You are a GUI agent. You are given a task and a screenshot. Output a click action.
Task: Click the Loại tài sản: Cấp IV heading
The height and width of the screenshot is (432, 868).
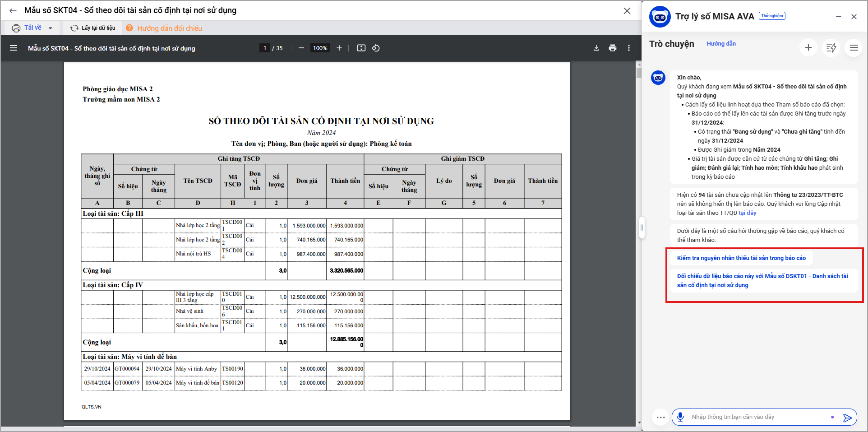point(113,285)
